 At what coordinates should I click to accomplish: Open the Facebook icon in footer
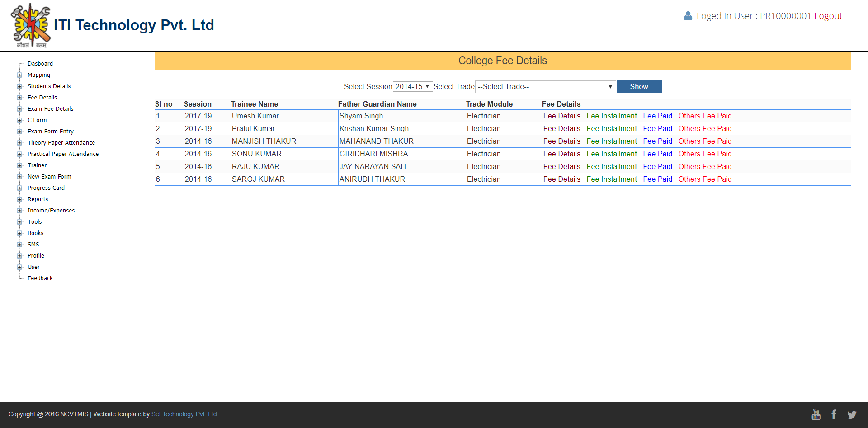pos(834,414)
